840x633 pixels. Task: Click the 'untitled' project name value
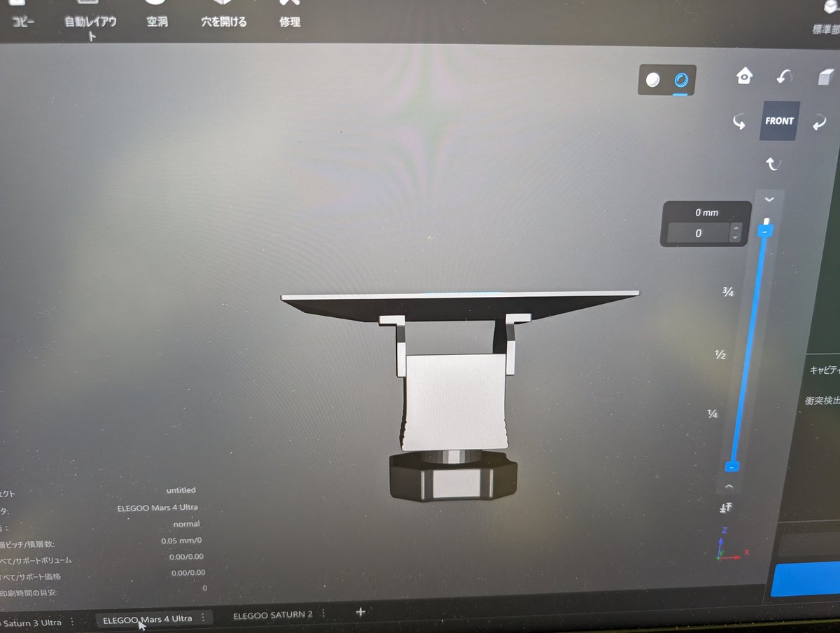pyautogui.click(x=181, y=490)
